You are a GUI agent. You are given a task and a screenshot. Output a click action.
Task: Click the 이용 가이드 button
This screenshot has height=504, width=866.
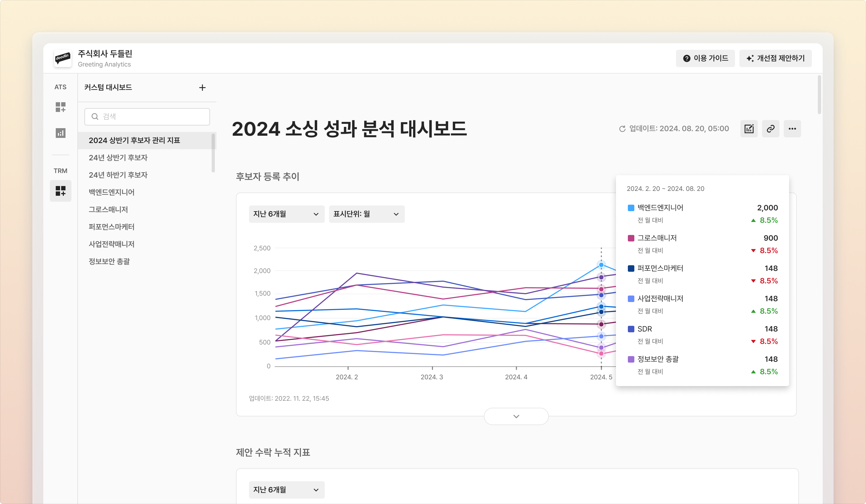(705, 58)
